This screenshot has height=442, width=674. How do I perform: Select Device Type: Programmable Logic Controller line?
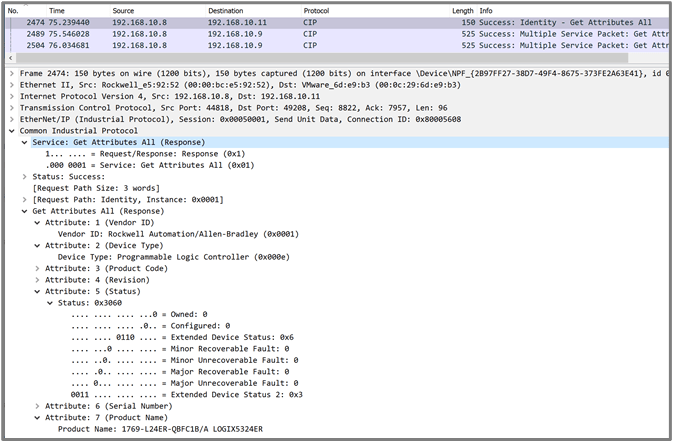174,257
